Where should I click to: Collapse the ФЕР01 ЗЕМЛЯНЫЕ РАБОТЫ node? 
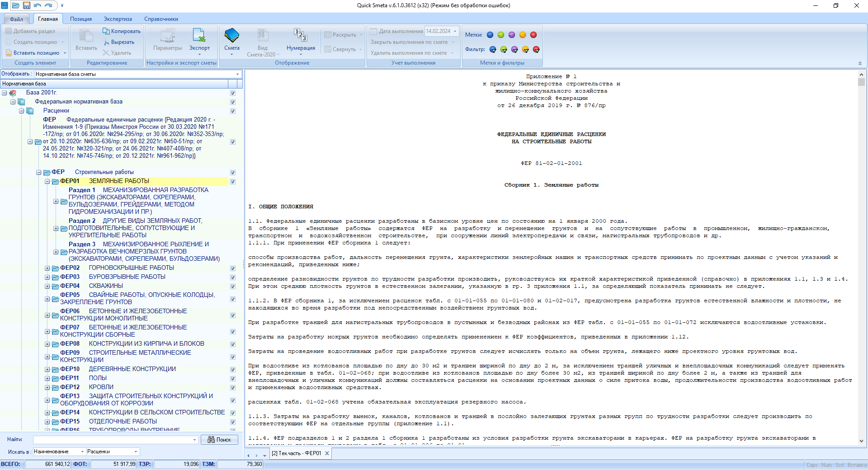coord(47,181)
